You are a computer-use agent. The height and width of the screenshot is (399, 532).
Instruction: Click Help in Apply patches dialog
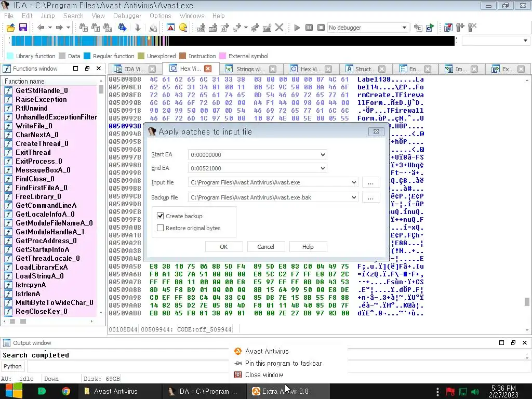click(308, 247)
